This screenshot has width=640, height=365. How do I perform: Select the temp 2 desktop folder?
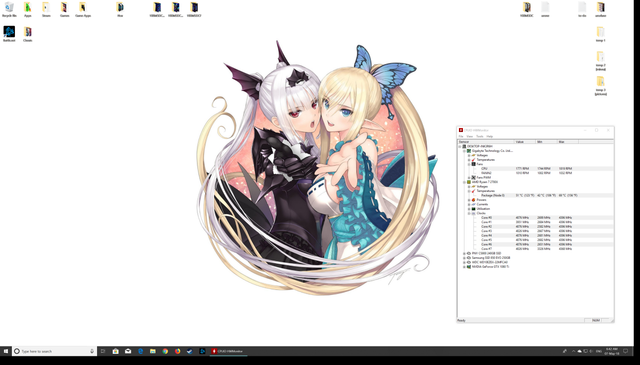pos(600,61)
